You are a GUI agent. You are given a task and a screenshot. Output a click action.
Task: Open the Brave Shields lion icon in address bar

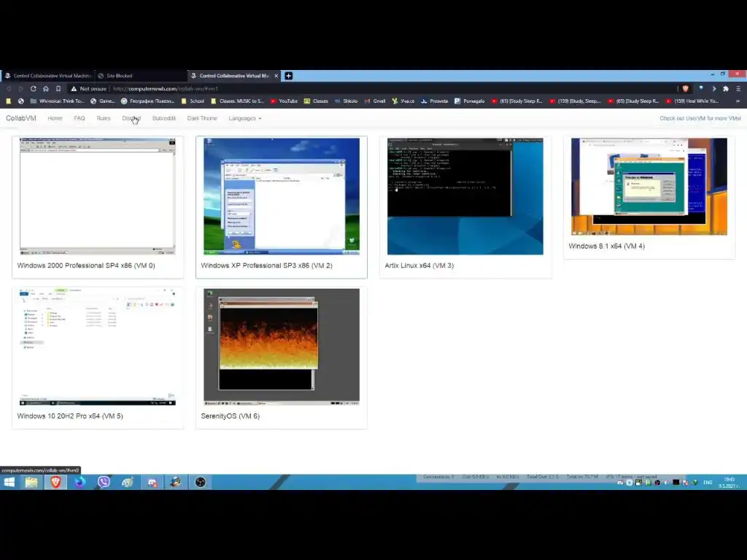pyautogui.click(x=686, y=88)
